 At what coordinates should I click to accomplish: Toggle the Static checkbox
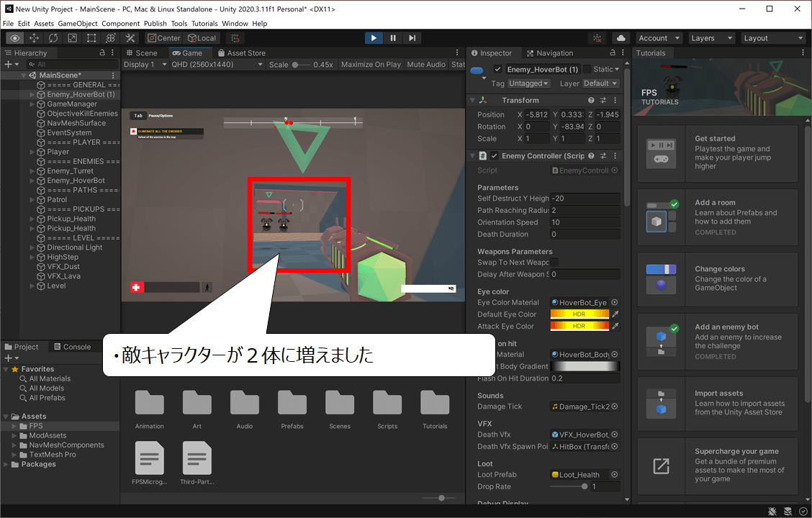[587, 69]
